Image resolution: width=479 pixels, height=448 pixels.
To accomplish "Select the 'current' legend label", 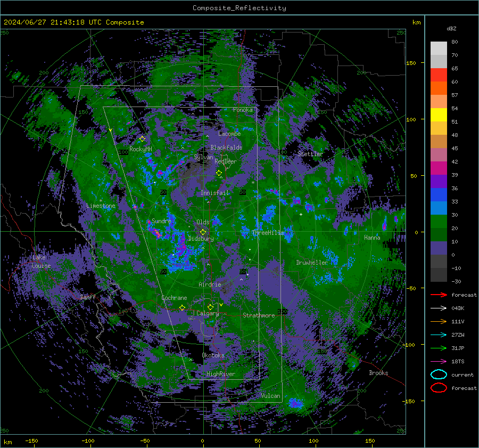I will 463,374.
